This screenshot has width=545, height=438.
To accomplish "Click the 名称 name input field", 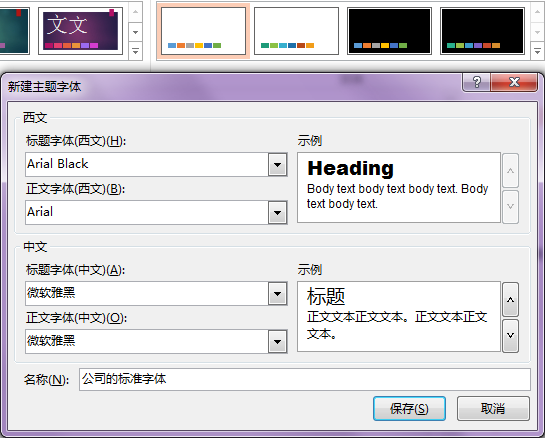I will 305,379.
